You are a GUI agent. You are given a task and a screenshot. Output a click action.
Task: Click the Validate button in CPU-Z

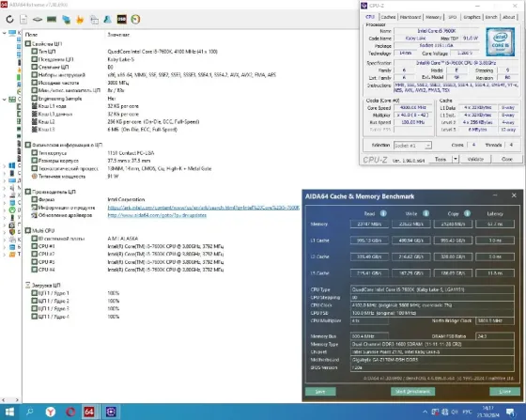pos(475,159)
